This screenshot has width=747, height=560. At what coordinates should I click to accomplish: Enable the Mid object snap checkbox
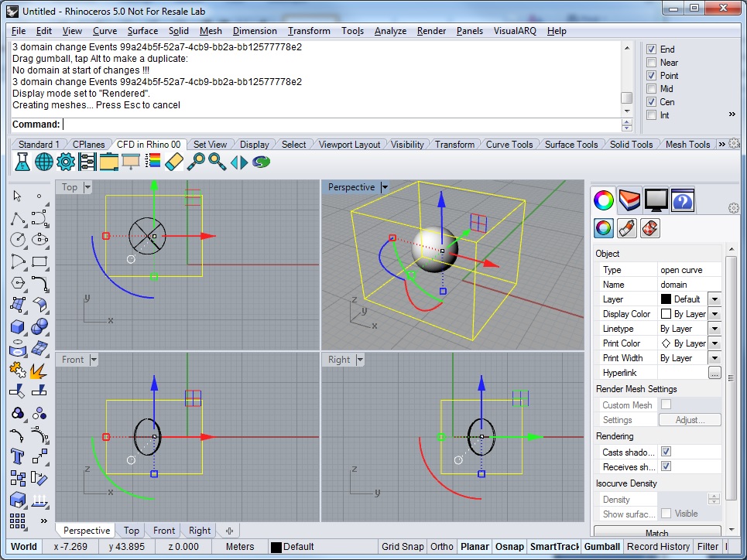click(x=652, y=89)
